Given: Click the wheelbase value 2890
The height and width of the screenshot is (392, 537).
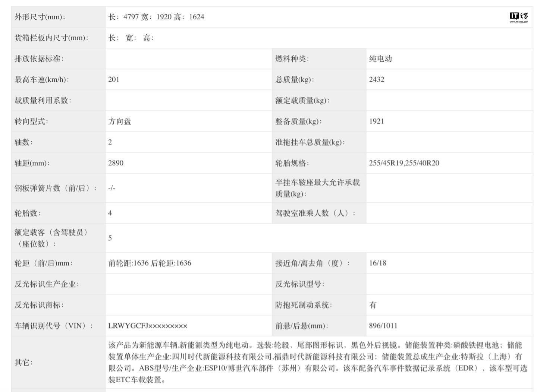Looking at the screenshot, I should point(116,163).
